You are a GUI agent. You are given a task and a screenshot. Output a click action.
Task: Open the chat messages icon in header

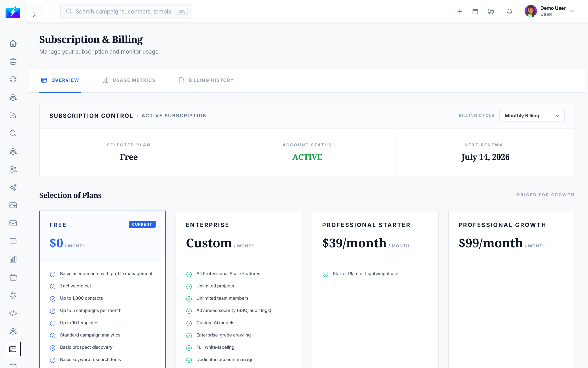491,11
